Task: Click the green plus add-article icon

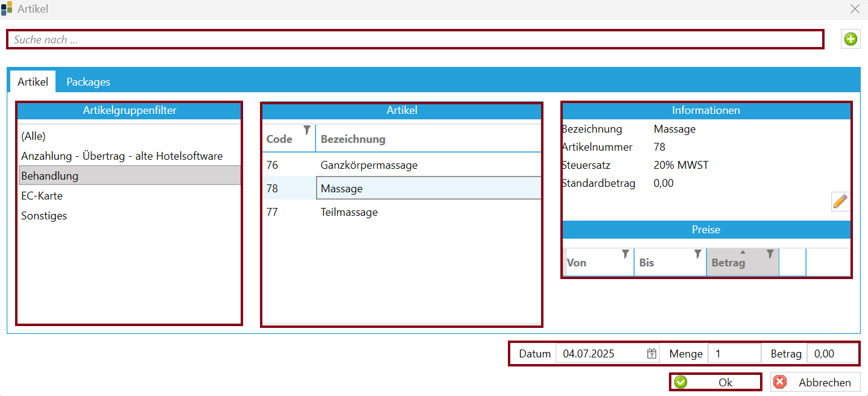Action: pos(851,39)
